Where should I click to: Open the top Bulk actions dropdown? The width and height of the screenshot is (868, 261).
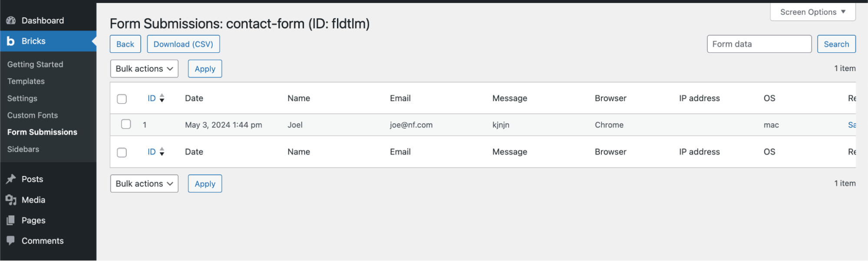point(144,69)
